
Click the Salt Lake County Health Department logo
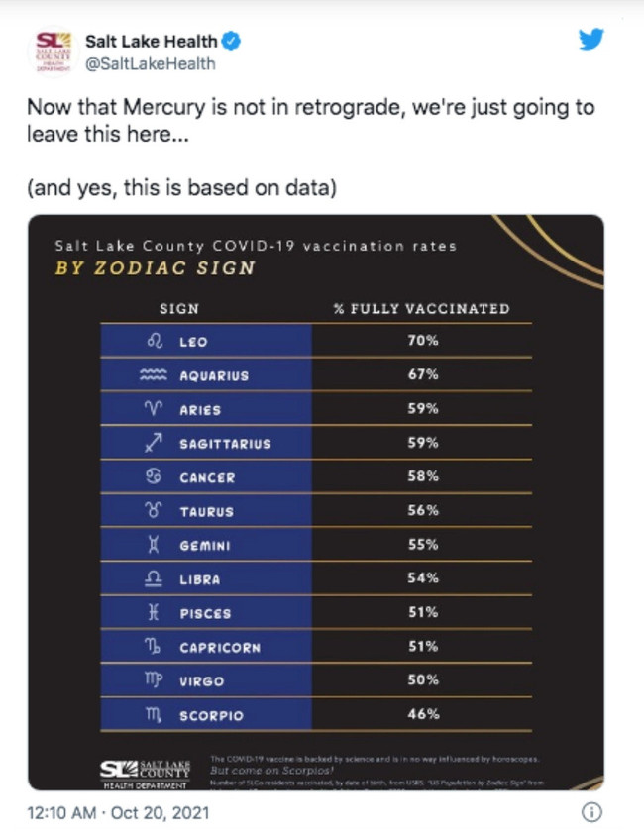point(146,771)
